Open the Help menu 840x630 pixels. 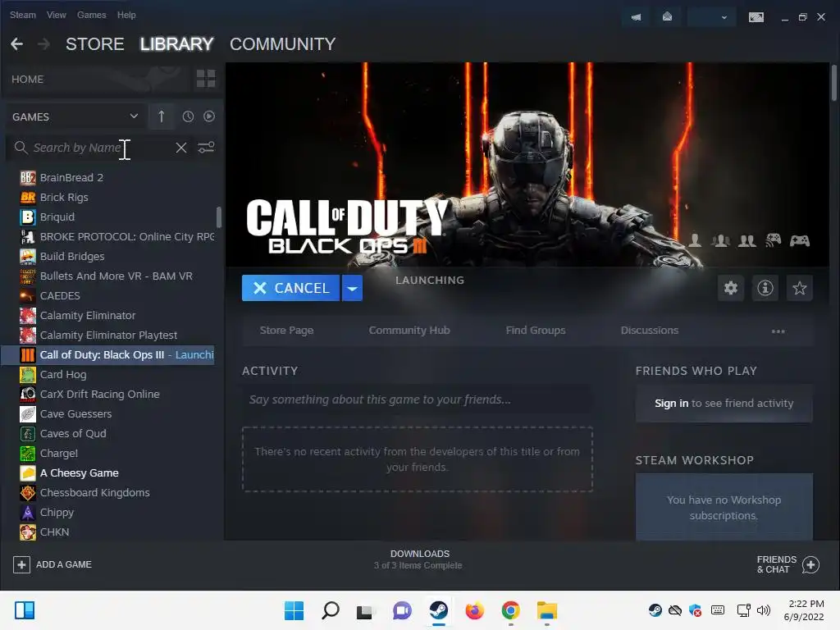click(x=126, y=15)
